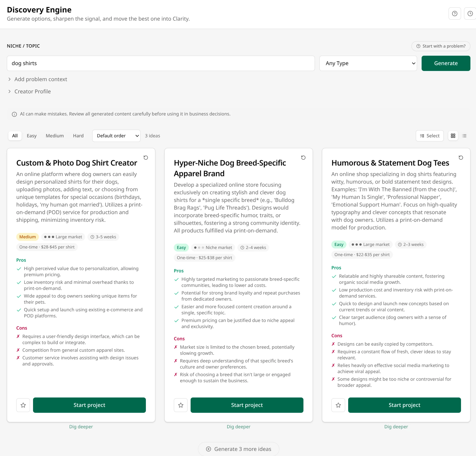Image resolution: width=476 pixels, height=456 pixels.
Task: Select the Medium filter tab
Action: point(55,136)
